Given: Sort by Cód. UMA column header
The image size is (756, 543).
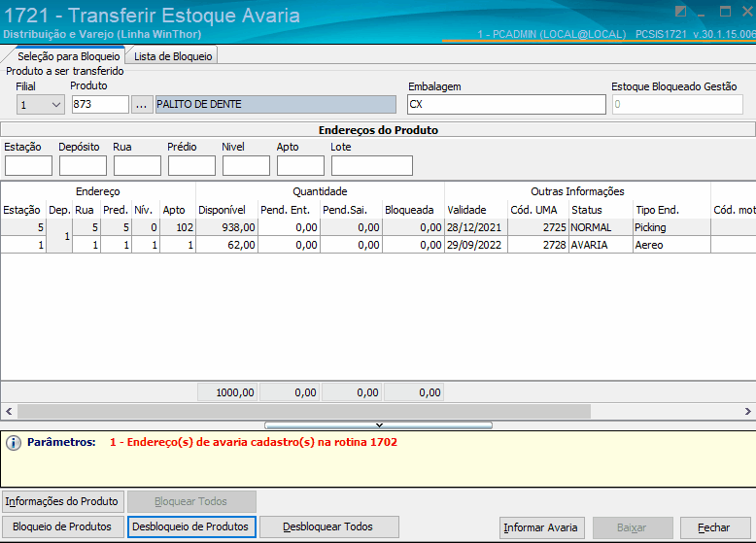Looking at the screenshot, I should coord(537,210).
